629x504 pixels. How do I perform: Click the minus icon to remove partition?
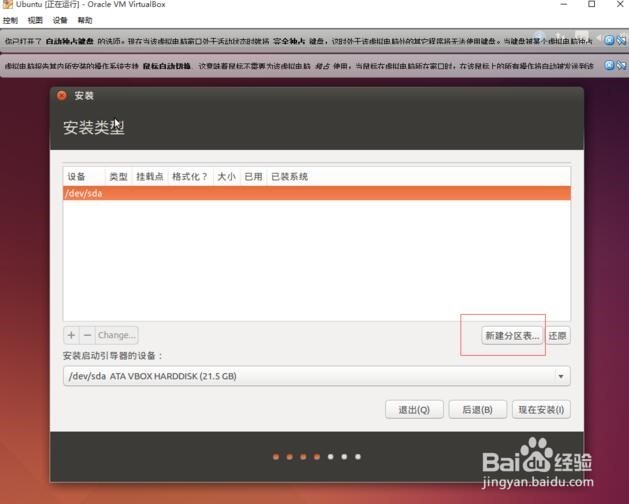[87, 335]
